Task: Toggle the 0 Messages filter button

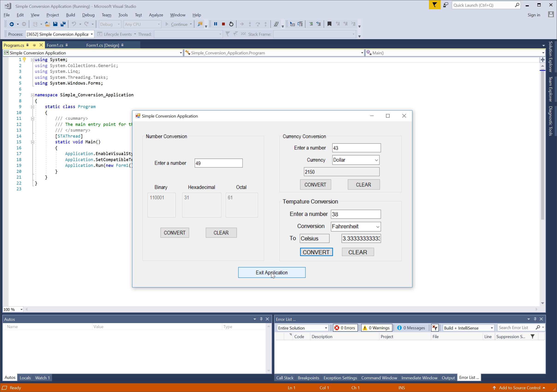Action: [x=411, y=328]
